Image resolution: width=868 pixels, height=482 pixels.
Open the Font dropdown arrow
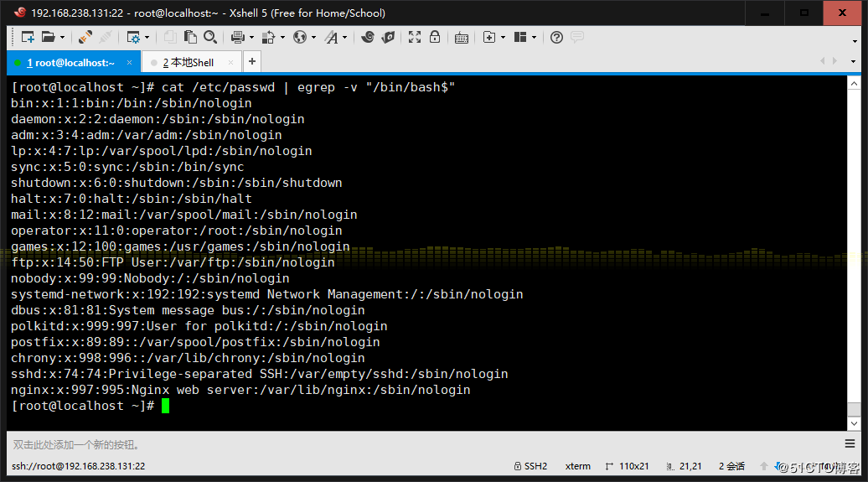pyautogui.click(x=344, y=37)
